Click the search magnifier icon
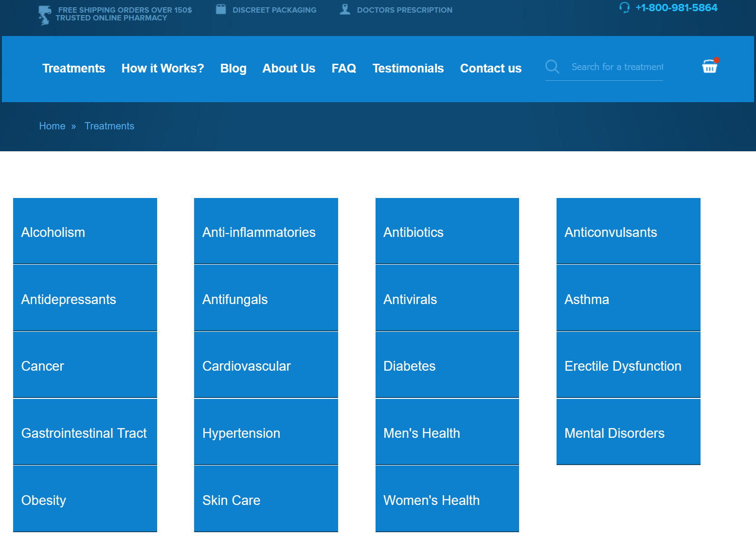The height and width of the screenshot is (539, 756). pyautogui.click(x=552, y=67)
